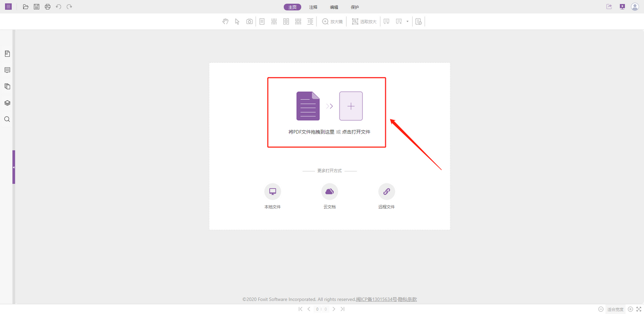Zoom in with the plus circle
Image resolution: width=644 pixels, height=314 pixels.
(631, 309)
